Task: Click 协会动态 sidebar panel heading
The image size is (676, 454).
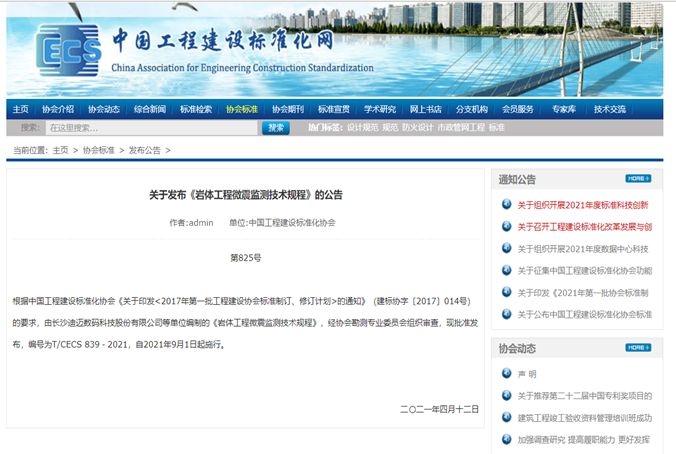Action: click(x=517, y=349)
